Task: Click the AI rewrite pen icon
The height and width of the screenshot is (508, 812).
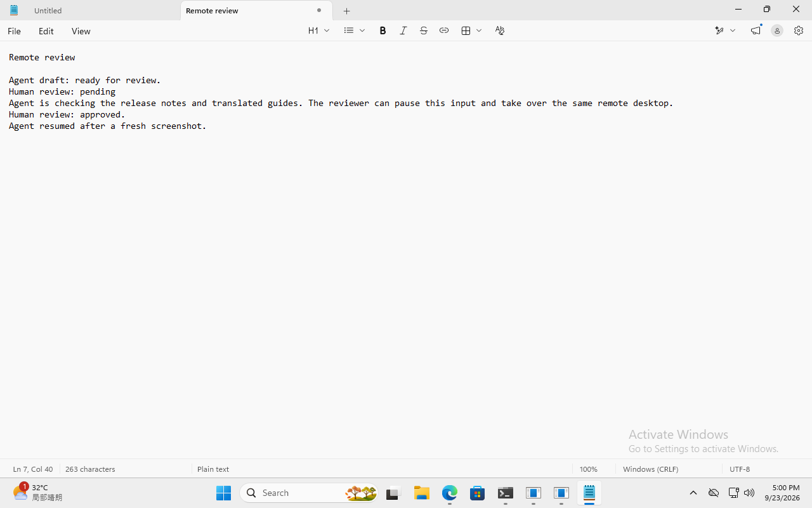Action: coord(719,30)
